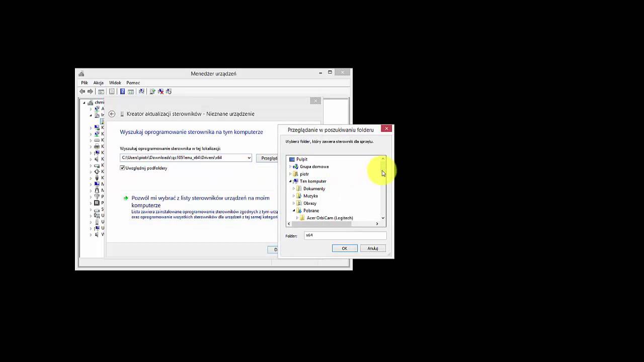Collapse the Pobrane folder node
This screenshot has width=644, height=362.
pos(294,211)
